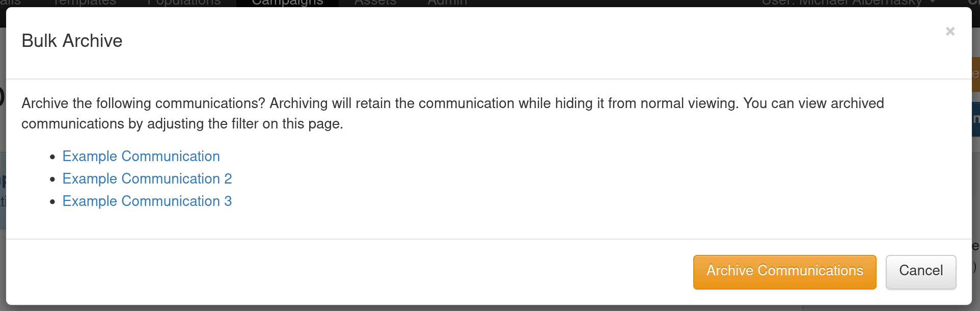Screen dimensions: 980x311
Task: Open the Example Communication 3 link
Action: (147, 201)
